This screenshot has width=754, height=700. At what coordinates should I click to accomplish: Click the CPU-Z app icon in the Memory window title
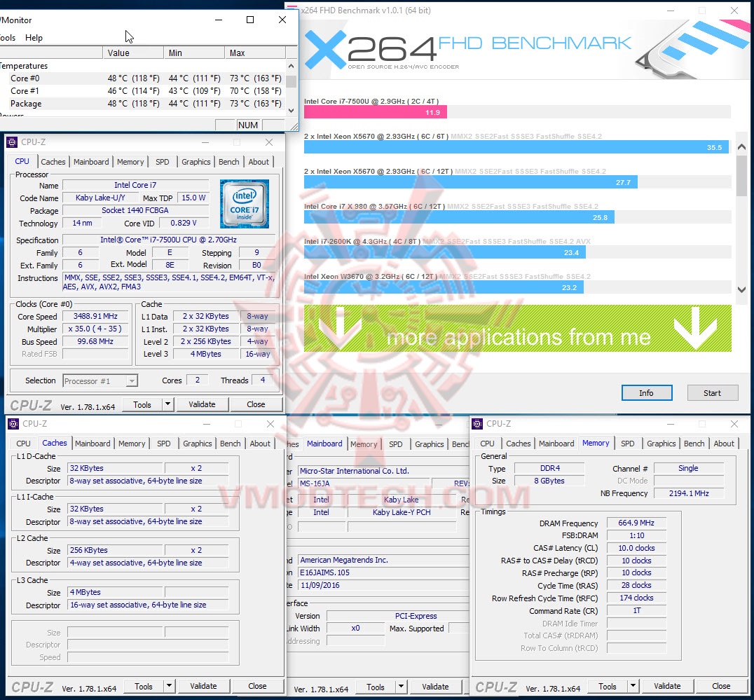pos(477,423)
